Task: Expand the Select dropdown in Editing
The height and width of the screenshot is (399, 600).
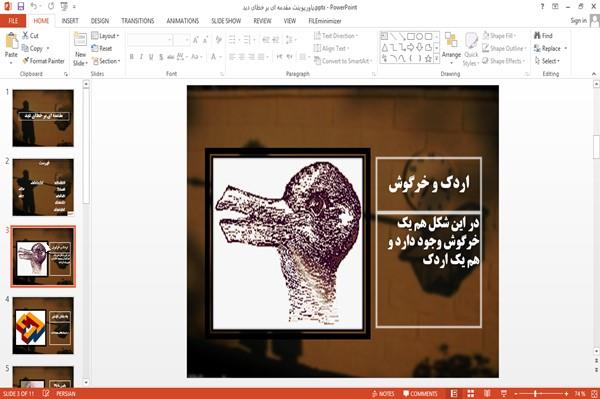Action: coord(547,61)
